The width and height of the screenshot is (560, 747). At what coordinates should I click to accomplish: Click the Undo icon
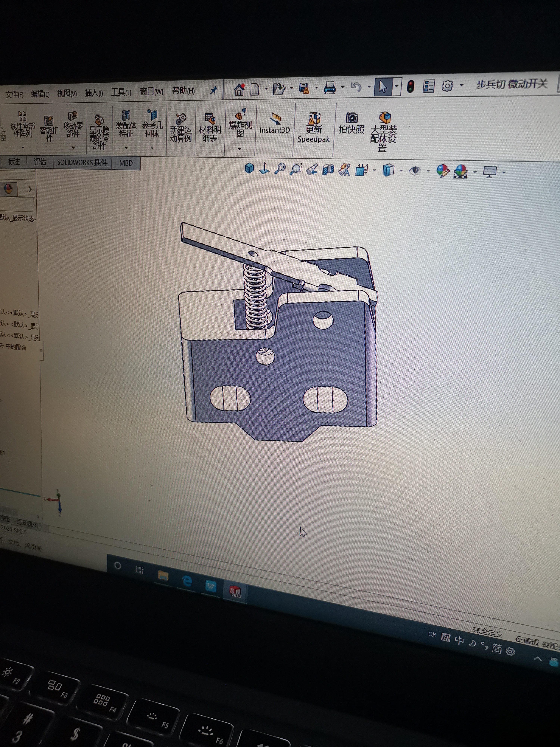pyautogui.click(x=356, y=87)
